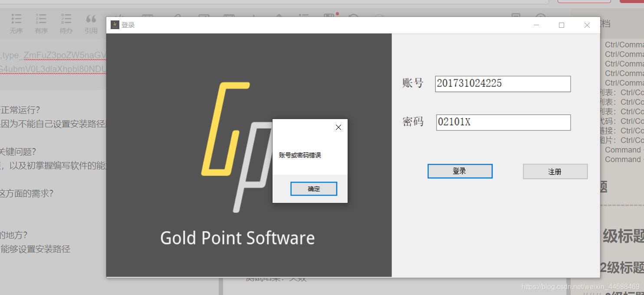This screenshot has width=644, height=295.
Task: Select 有序 list icon in background editor
Action: [x=41, y=24]
